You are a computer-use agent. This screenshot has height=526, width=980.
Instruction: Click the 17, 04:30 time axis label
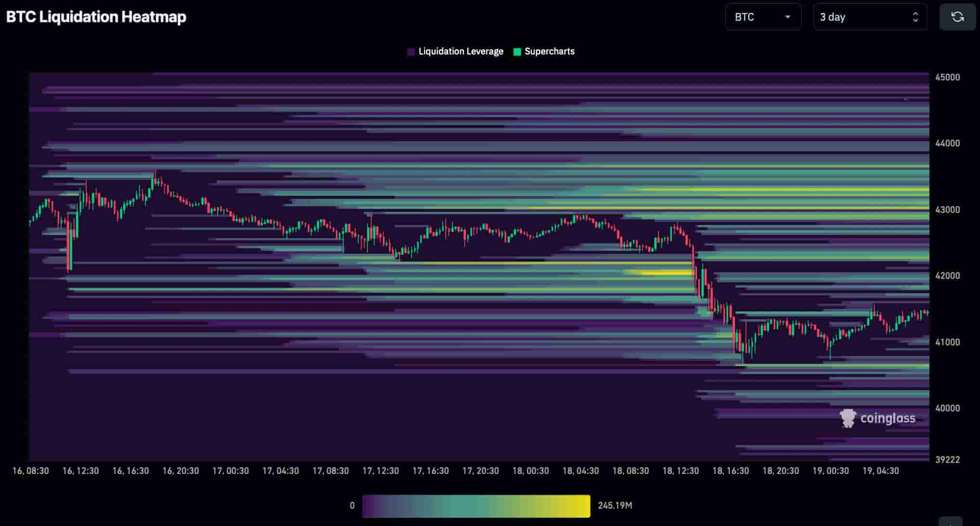[281, 471]
